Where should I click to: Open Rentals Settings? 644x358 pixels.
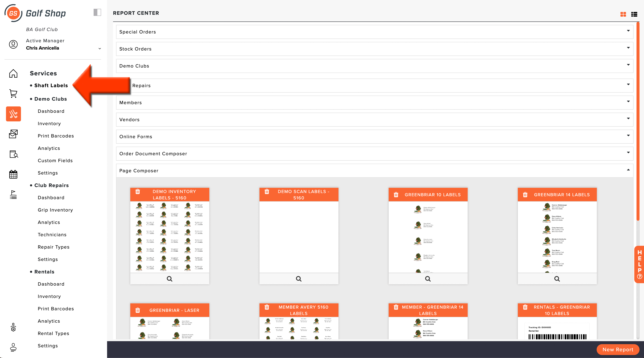[x=48, y=346]
